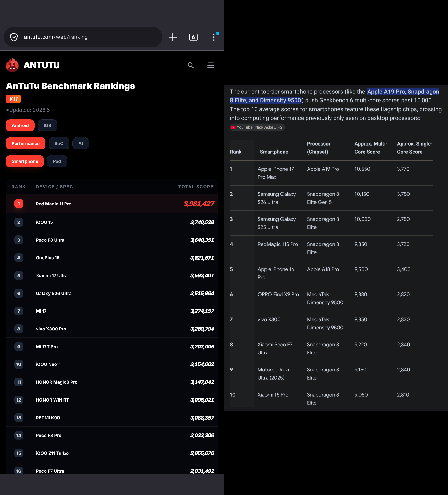Switch to the AI ranking tab
This screenshot has width=448, height=495.
pyautogui.click(x=80, y=143)
